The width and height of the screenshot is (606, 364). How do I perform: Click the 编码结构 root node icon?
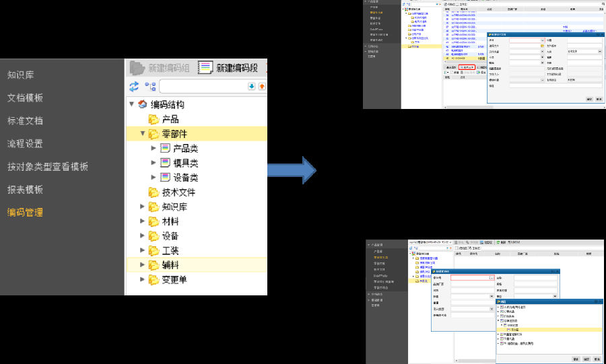click(142, 105)
